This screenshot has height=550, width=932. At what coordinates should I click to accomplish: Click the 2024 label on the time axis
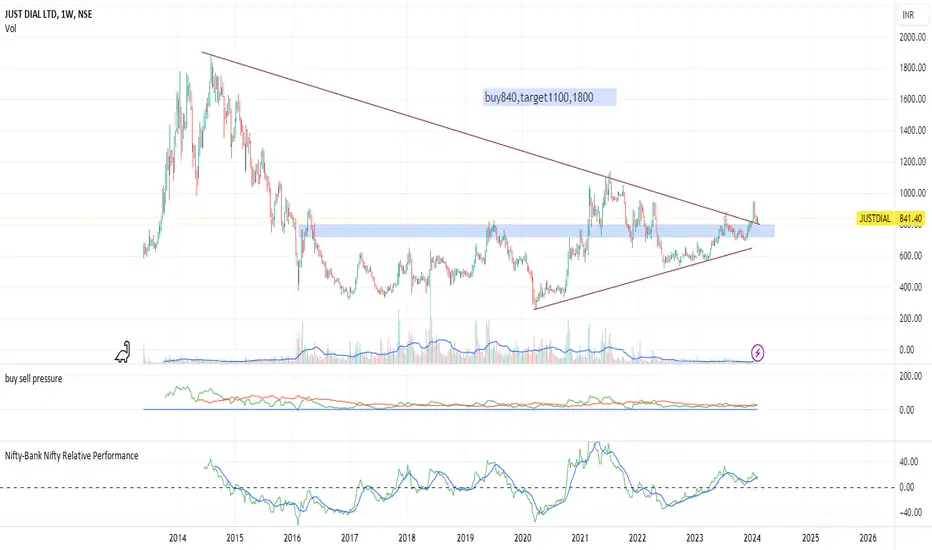pyautogui.click(x=752, y=538)
